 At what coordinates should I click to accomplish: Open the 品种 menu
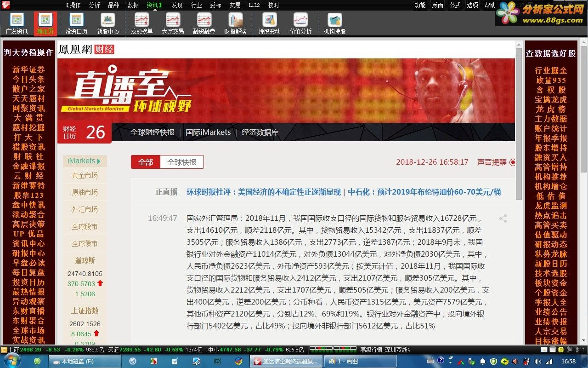coord(113,5)
